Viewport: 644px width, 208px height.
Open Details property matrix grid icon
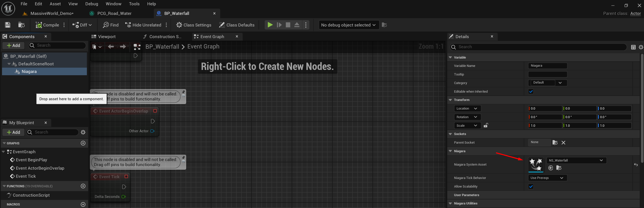633,47
